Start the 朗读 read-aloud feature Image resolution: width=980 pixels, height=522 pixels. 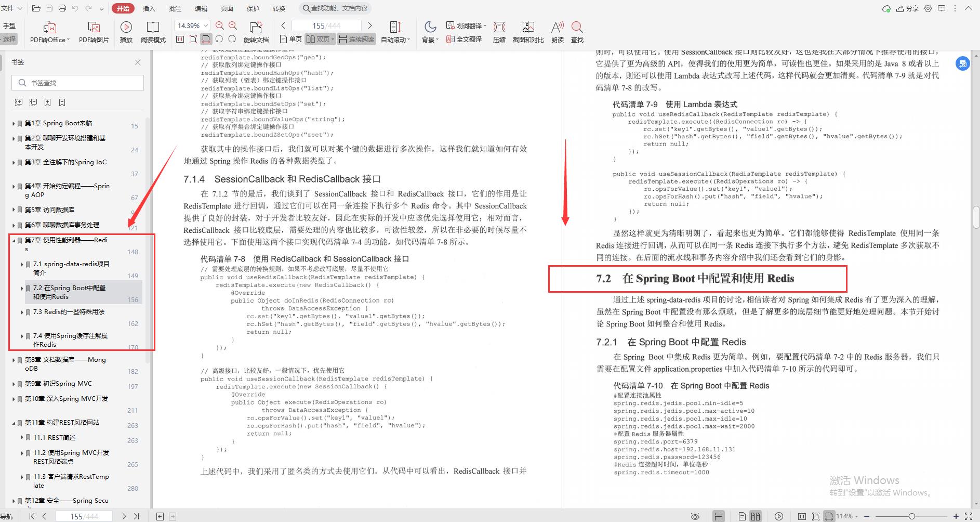(558, 32)
